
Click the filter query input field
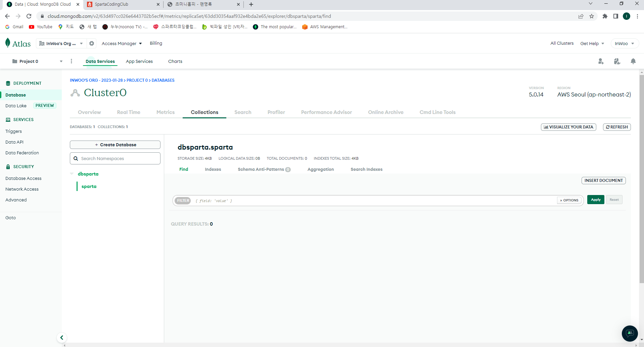tap(374, 201)
